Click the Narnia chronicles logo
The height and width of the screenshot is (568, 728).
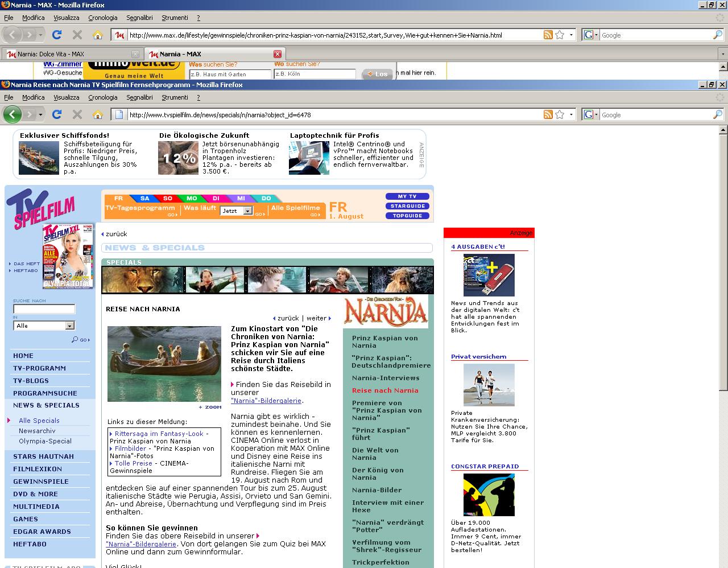[x=386, y=311]
